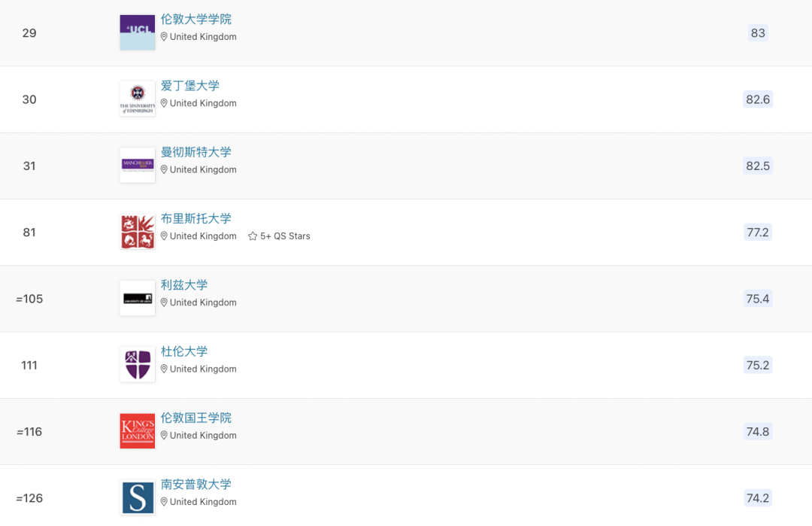
Task: Click 'United Kingdom' under 爱丁堡大学
Action: (203, 103)
